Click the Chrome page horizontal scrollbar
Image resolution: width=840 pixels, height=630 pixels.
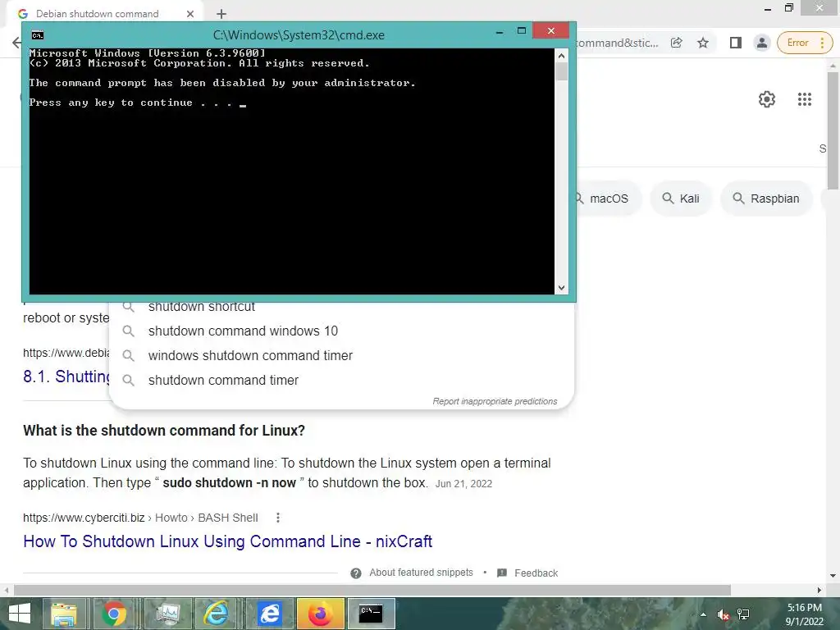(x=372, y=590)
